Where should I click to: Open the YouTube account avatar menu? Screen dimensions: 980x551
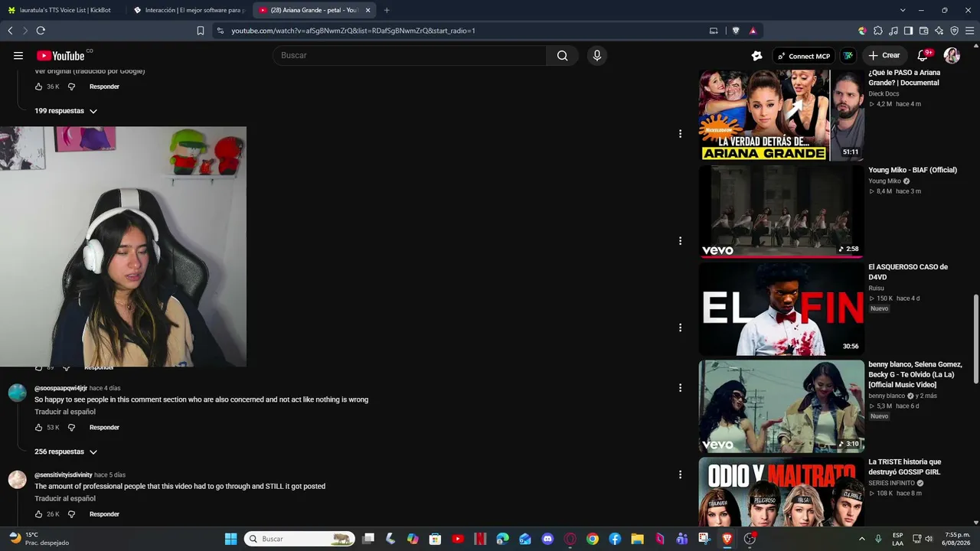(952, 55)
